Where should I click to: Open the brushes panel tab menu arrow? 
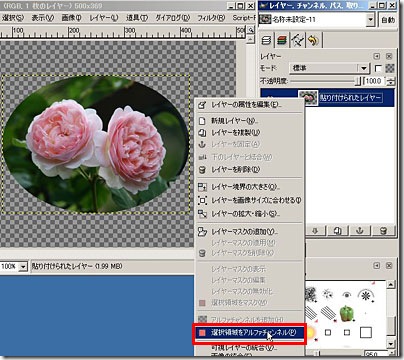(377, 266)
